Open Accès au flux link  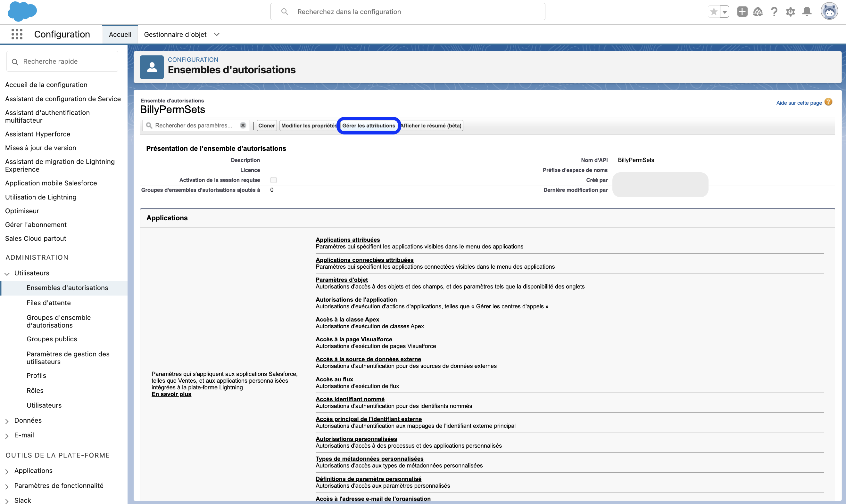(x=334, y=379)
